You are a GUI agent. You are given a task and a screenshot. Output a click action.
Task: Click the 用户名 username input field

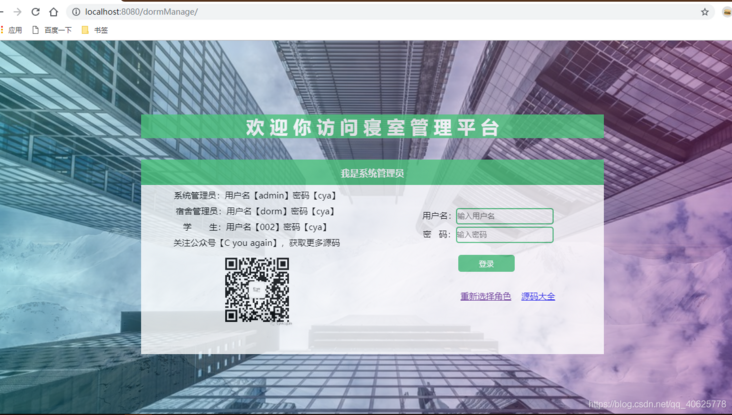(x=505, y=216)
